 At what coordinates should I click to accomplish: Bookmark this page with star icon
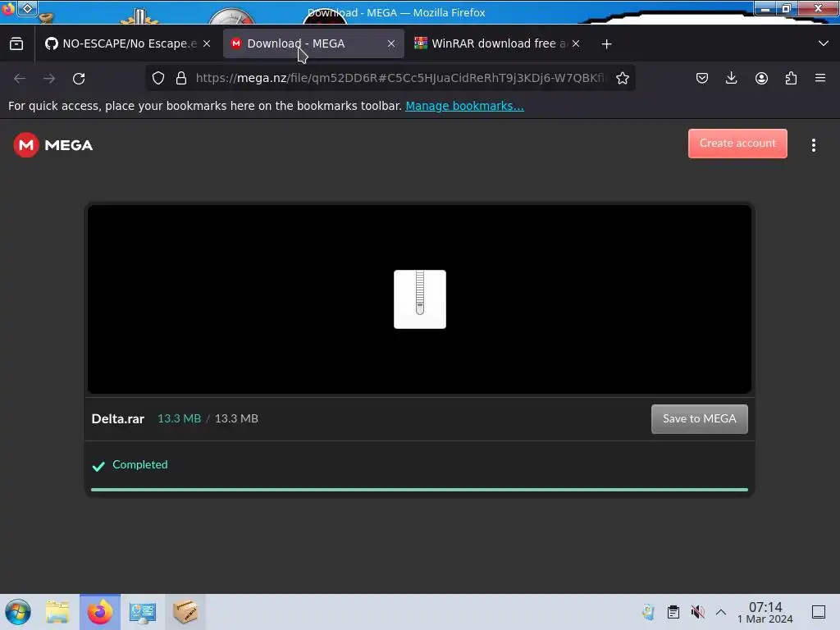coord(622,78)
